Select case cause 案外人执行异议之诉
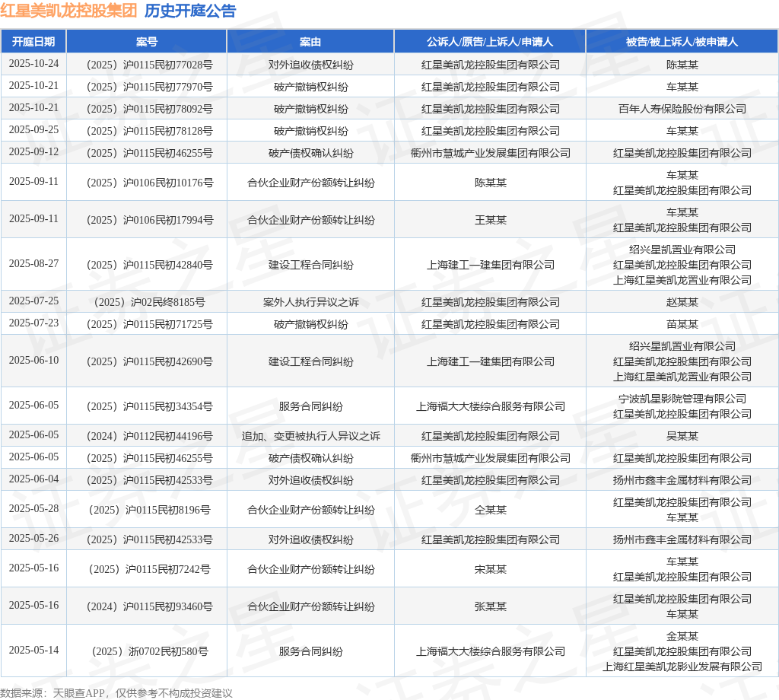The height and width of the screenshot is (700, 779). 310,302
